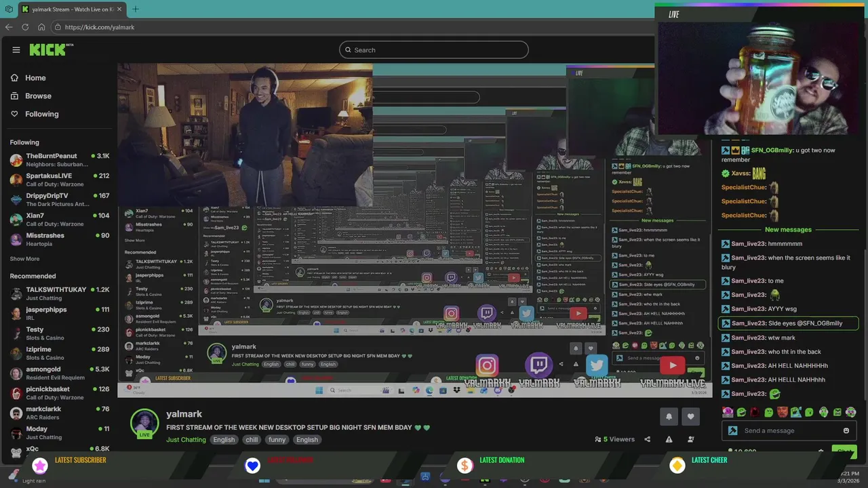The height and width of the screenshot is (488, 868).
Task: Pick the red-faced man emote in emote row
Action: (782, 412)
